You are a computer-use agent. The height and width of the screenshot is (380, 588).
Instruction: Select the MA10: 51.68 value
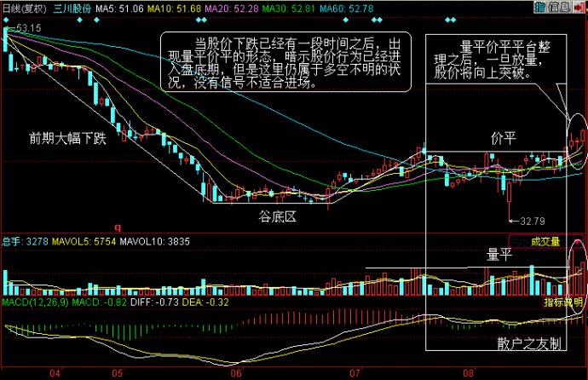[x=174, y=9]
